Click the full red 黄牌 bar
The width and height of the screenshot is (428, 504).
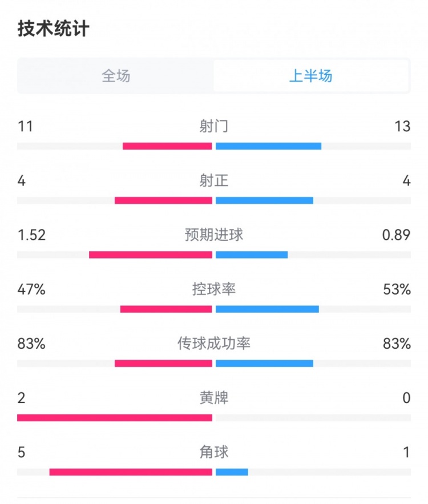(115, 418)
